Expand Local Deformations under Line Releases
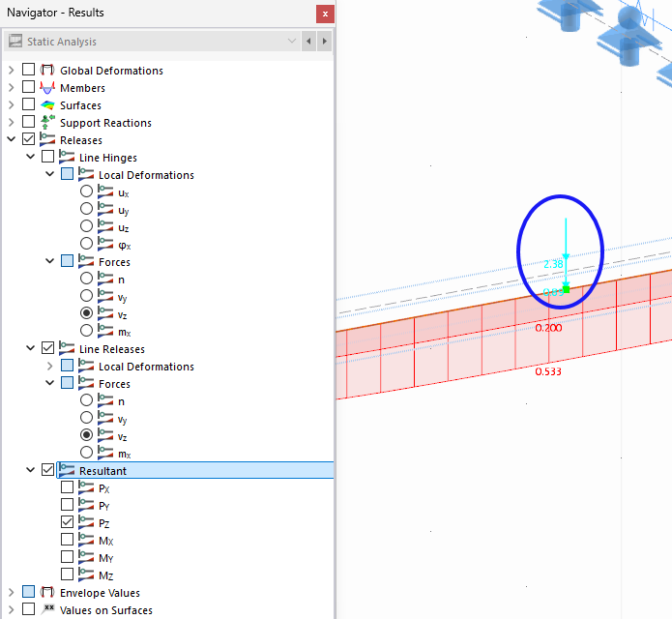This screenshot has height=619, width=672. tap(50, 366)
